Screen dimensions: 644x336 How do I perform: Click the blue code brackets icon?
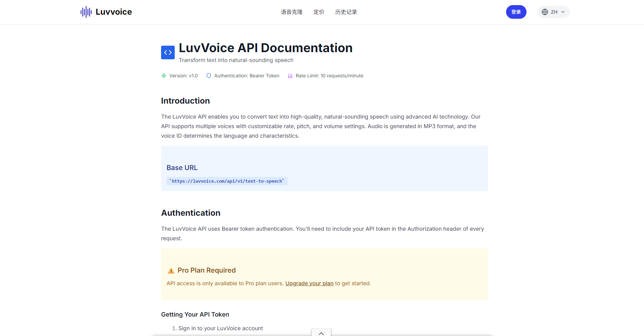click(168, 52)
